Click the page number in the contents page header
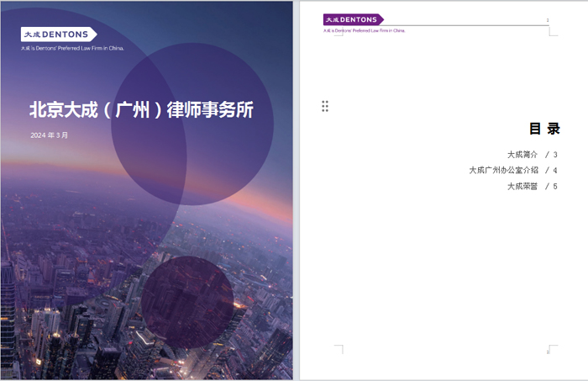Viewport: 588px width, 381px height. 548,20
